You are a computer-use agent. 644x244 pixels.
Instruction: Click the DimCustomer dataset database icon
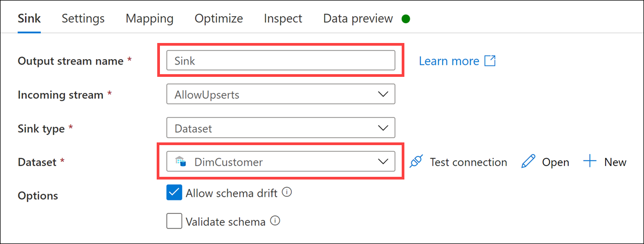[181, 162]
